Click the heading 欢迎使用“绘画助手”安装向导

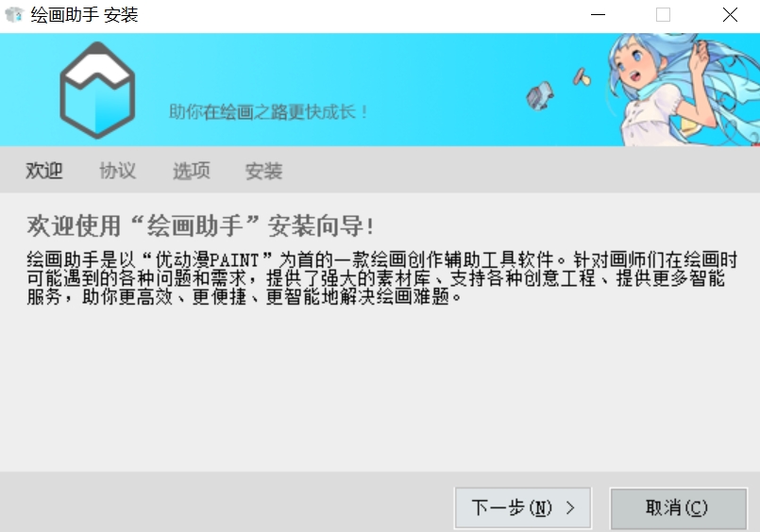[x=201, y=226]
